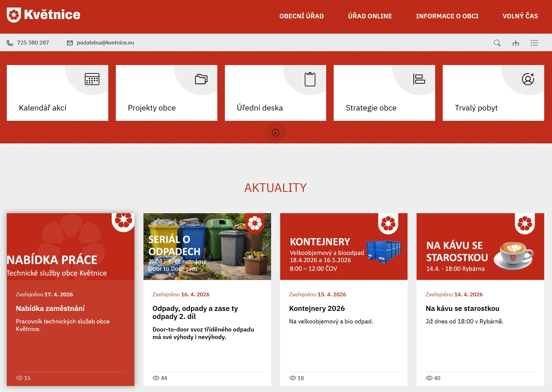Open the list menu icon
This screenshot has width=552, height=392.
pyautogui.click(x=534, y=43)
